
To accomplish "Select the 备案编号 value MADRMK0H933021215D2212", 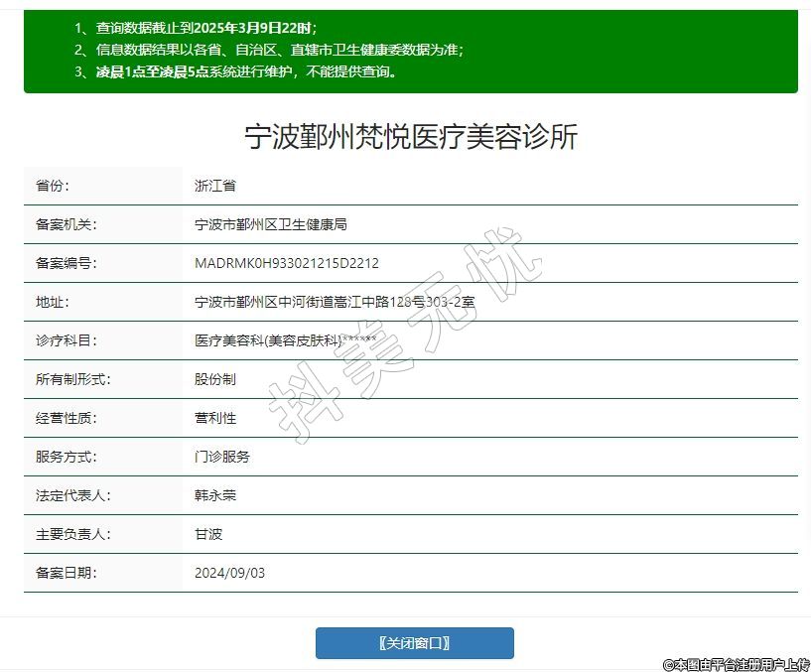I will coord(286,263).
